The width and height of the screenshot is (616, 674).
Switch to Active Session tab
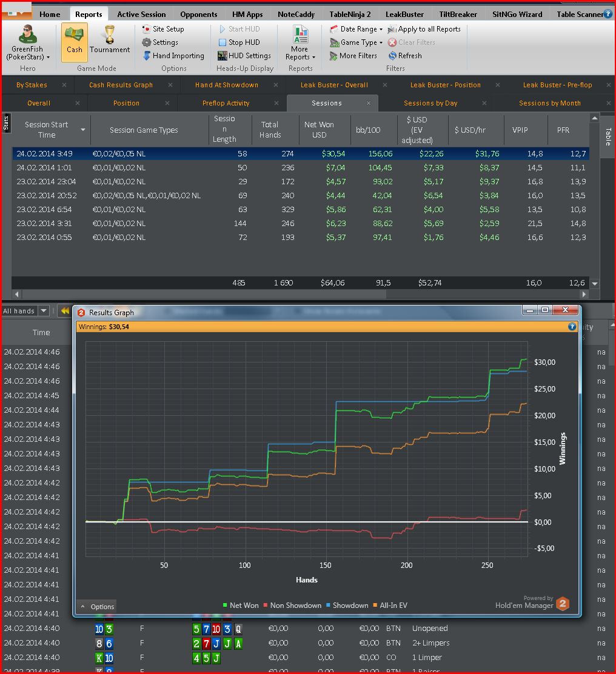click(141, 14)
